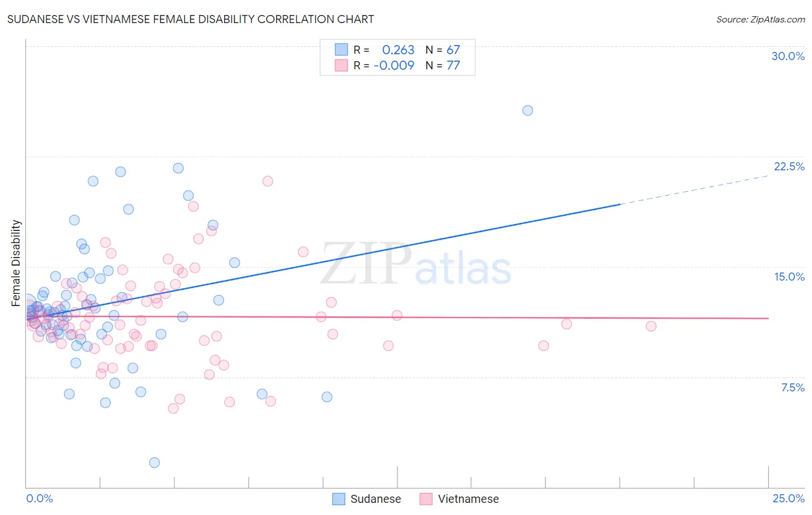This screenshot has height=515, width=812.
Task: Select the Sudanese legend label
Action: tap(375, 499)
